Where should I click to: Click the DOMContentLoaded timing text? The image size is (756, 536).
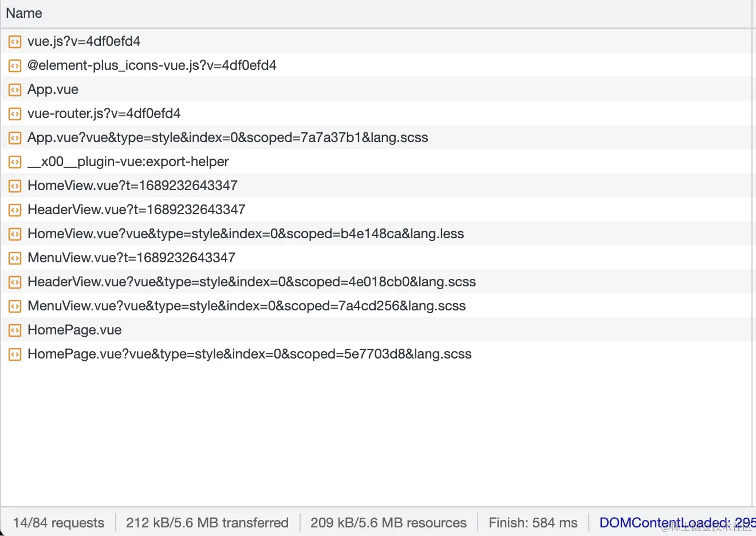click(x=676, y=523)
